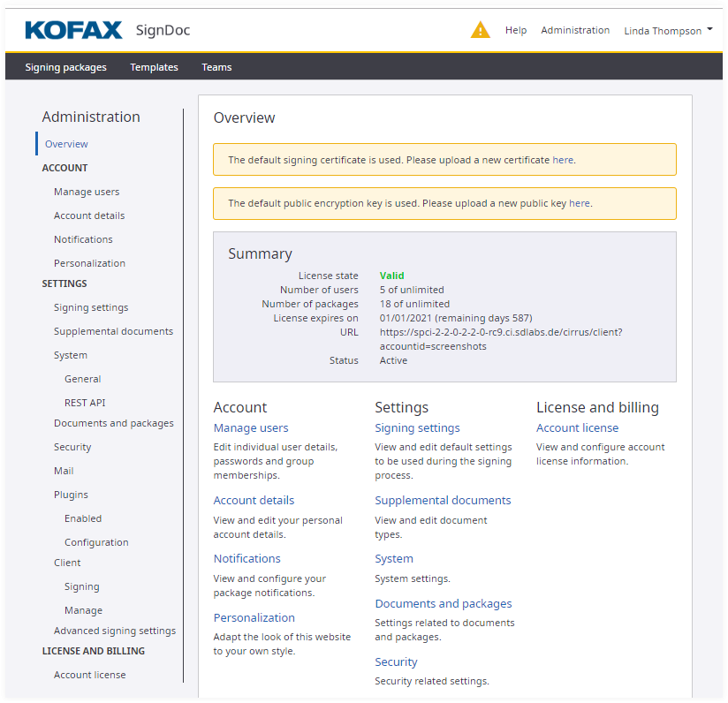Click 'here' link to upload new certificate
Image resolution: width=728 pixels, height=703 pixels.
[563, 160]
